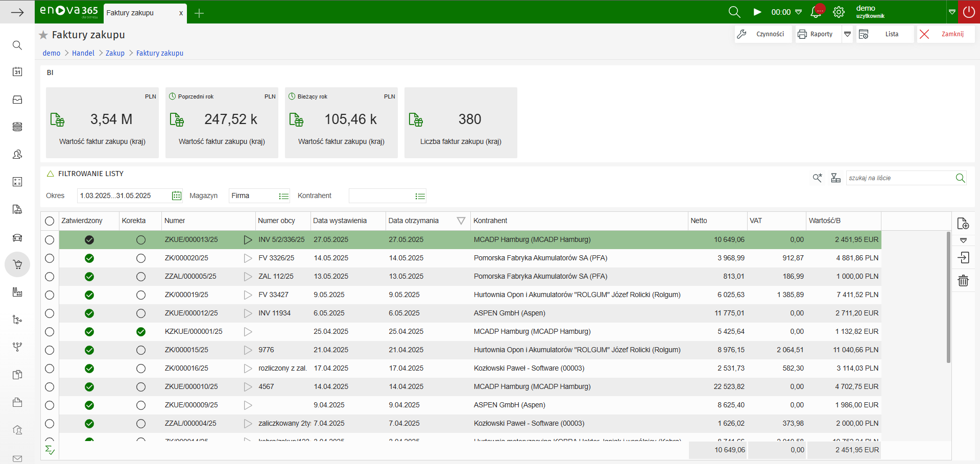
Task: Click the shopping cart sidebar icon
Action: pos(17,264)
